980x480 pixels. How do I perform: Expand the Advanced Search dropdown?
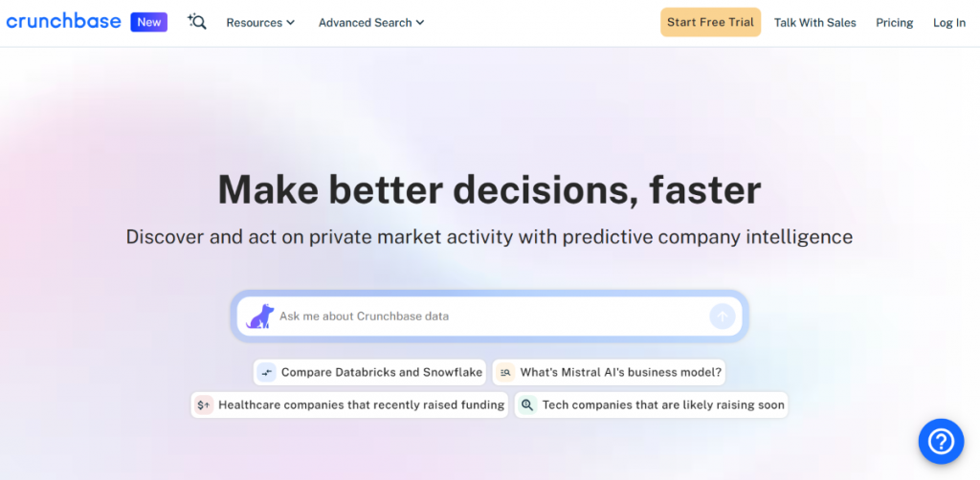[x=371, y=23]
